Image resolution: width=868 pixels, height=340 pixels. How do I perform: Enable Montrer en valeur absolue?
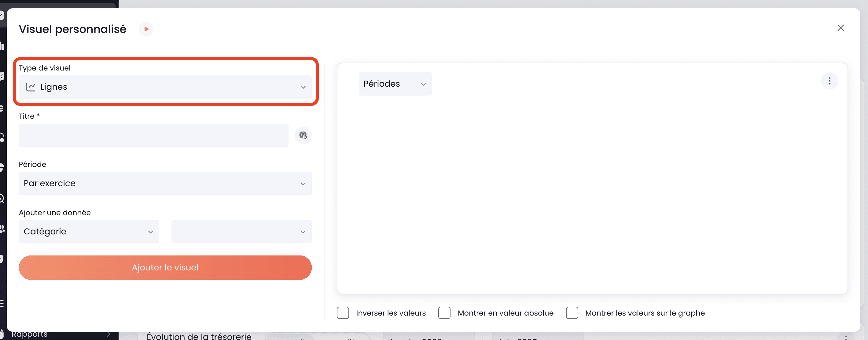444,313
